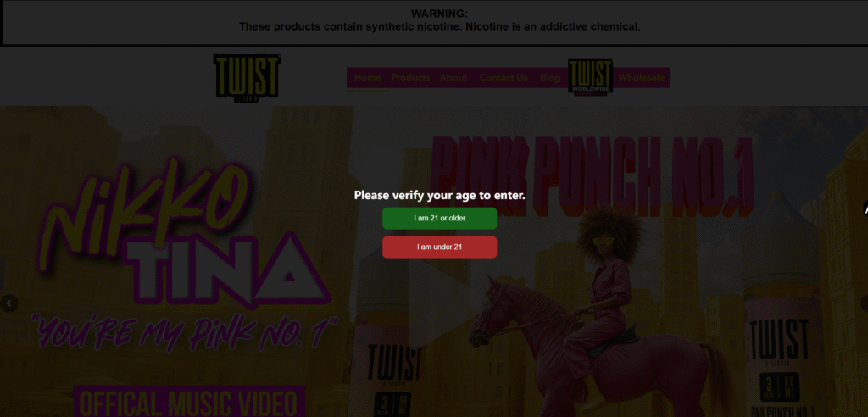This screenshot has width=868, height=417.
Task: Click the partially visible scroll-up icon at right edge
Action: pyautogui.click(x=865, y=208)
